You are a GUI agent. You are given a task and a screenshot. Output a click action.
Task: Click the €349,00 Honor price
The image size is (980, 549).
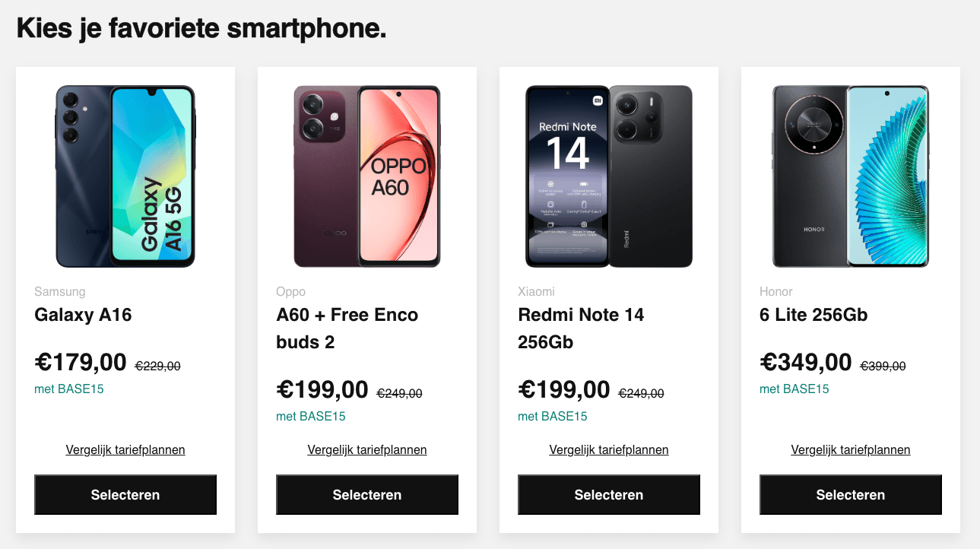click(806, 363)
